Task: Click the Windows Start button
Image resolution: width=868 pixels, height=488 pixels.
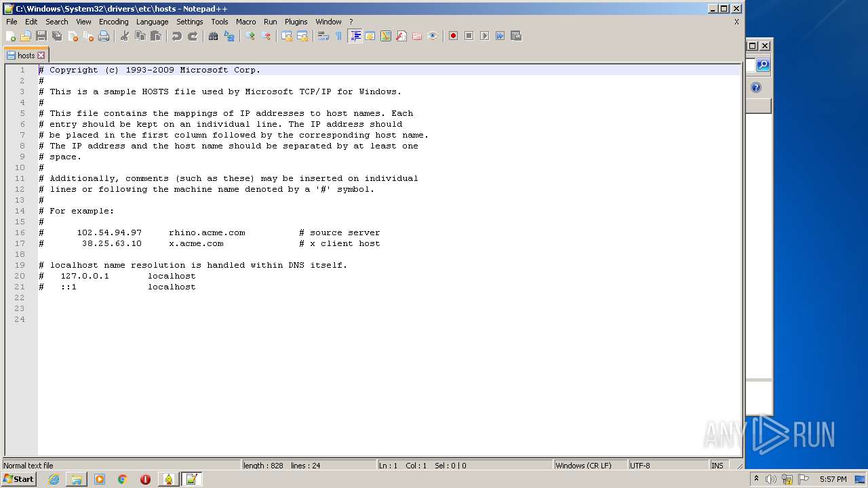Action: click(18, 479)
